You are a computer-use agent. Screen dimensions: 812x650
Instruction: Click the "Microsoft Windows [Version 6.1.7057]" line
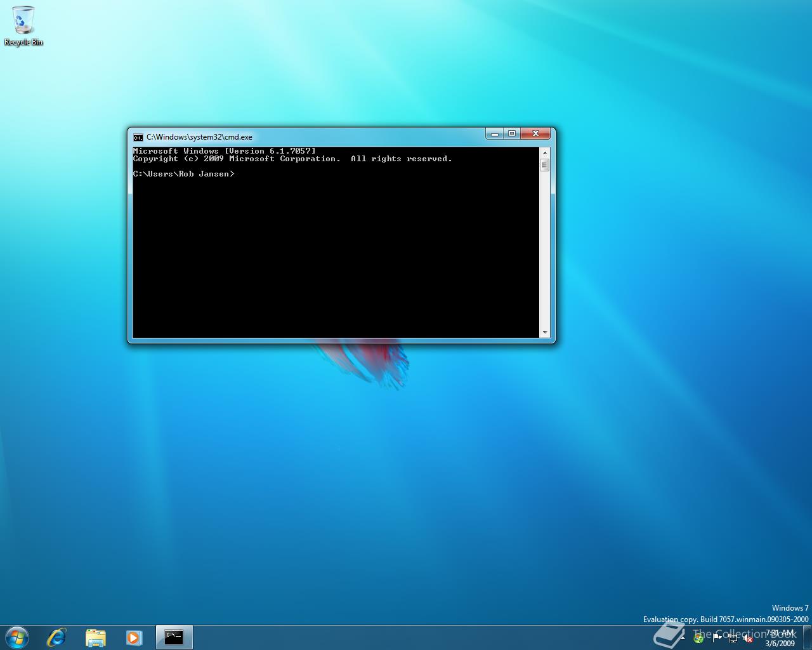click(225, 151)
